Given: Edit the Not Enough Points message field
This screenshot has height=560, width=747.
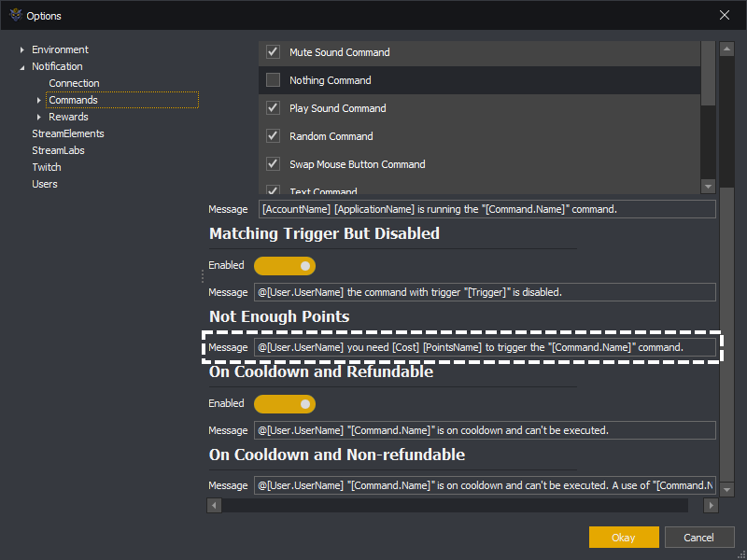Looking at the screenshot, I should (x=485, y=347).
